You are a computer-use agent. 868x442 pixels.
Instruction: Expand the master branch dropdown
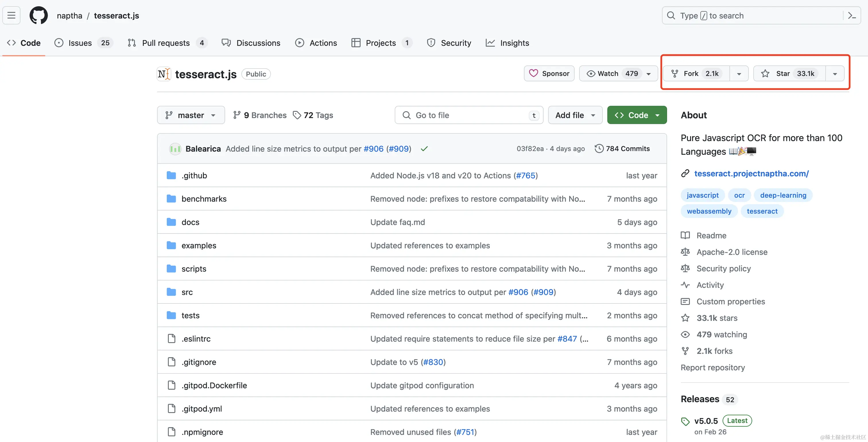tap(191, 115)
